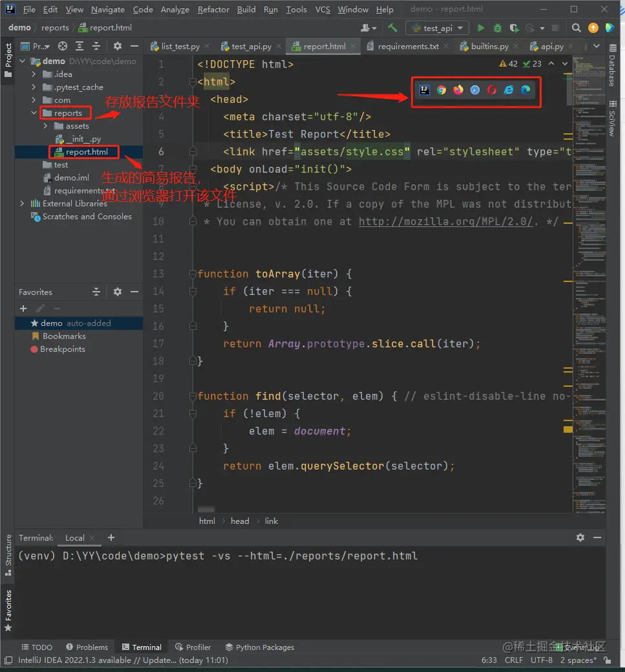Open report in Chrome browser icon

tap(441, 90)
